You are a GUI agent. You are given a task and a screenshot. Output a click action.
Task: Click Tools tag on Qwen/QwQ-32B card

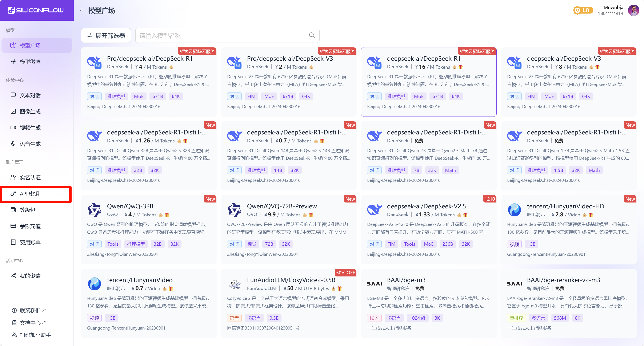click(113, 244)
